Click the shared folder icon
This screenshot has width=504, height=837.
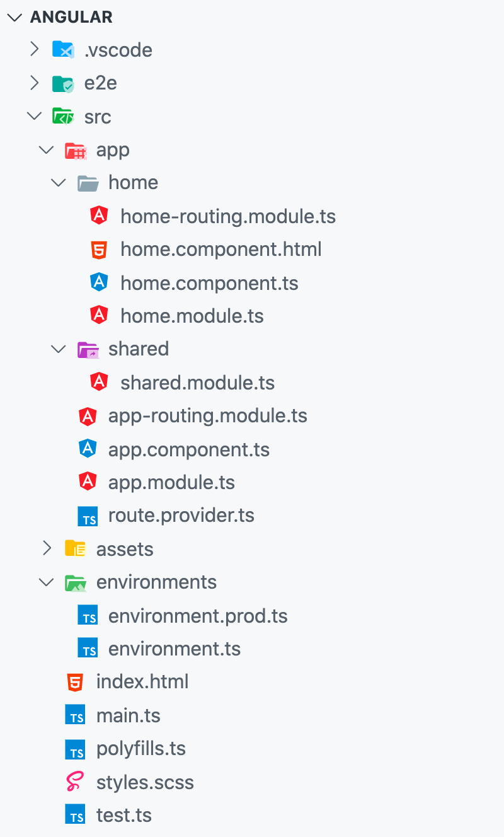[x=88, y=349]
